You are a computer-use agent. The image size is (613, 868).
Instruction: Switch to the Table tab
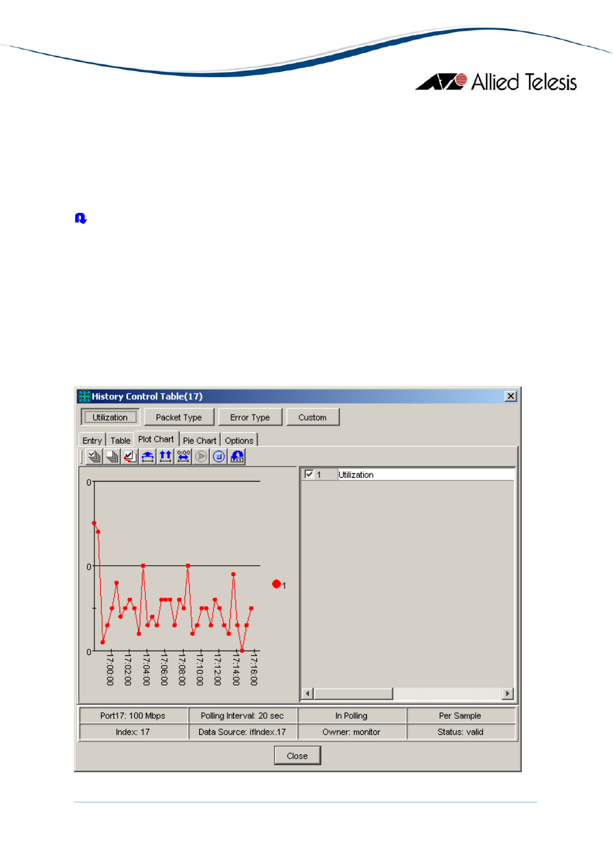(120, 440)
